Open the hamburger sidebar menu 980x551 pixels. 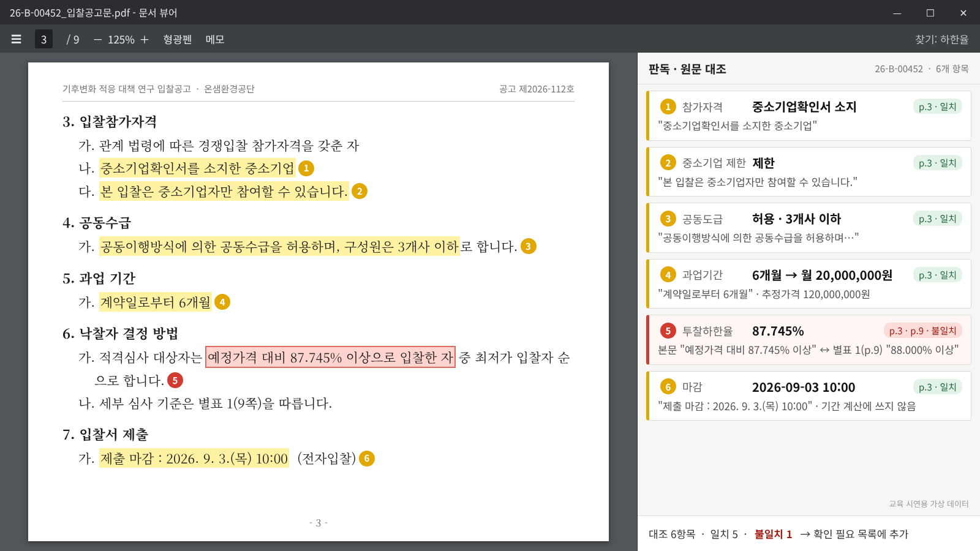[x=17, y=39]
